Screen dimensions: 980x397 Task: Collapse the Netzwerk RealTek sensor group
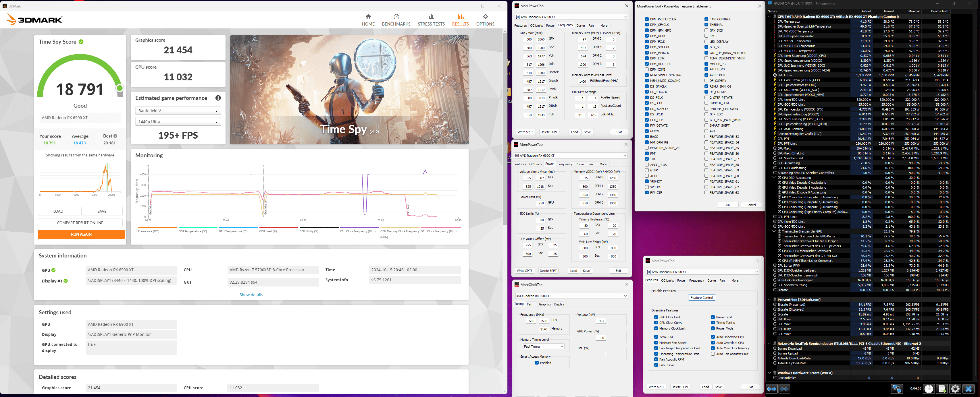pyautogui.click(x=770, y=343)
